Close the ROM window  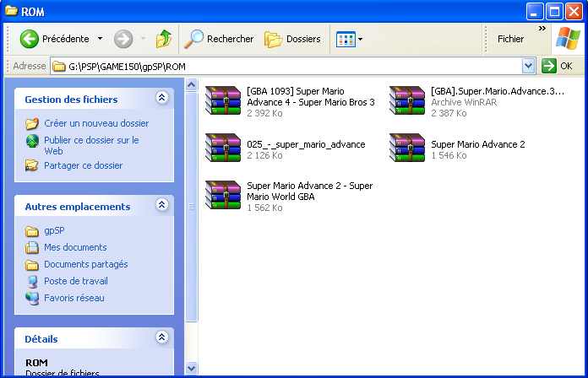point(574,12)
